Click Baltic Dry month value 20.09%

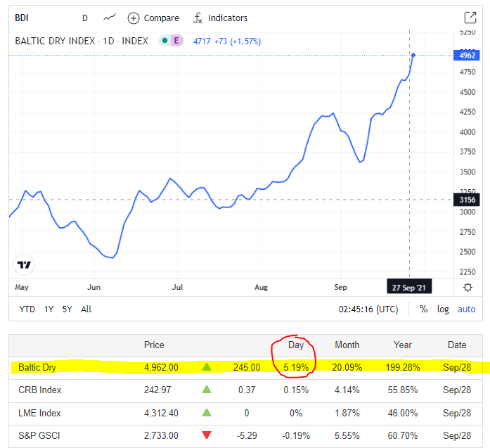tap(347, 367)
